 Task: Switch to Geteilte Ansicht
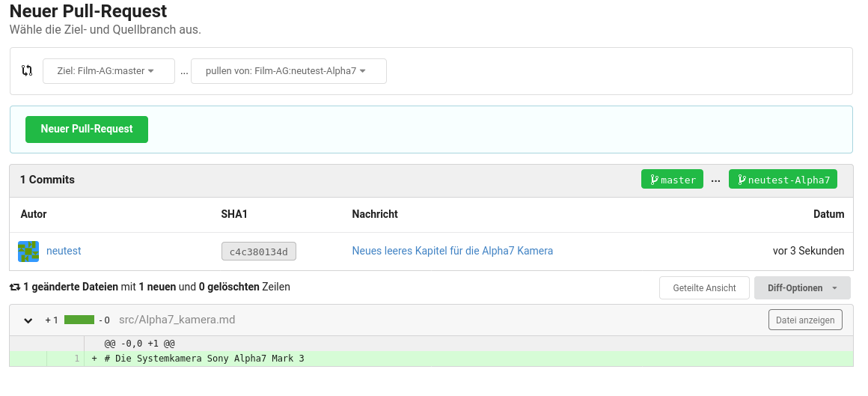[x=704, y=288]
